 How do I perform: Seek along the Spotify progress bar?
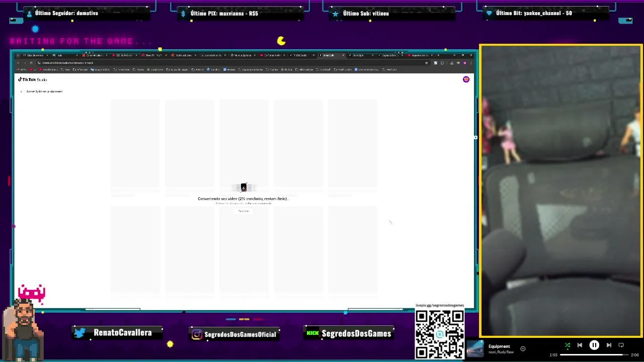click(594, 355)
